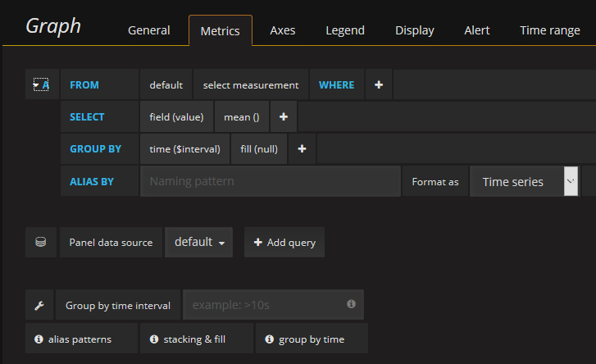Switch to the Time range tab

point(549,30)
